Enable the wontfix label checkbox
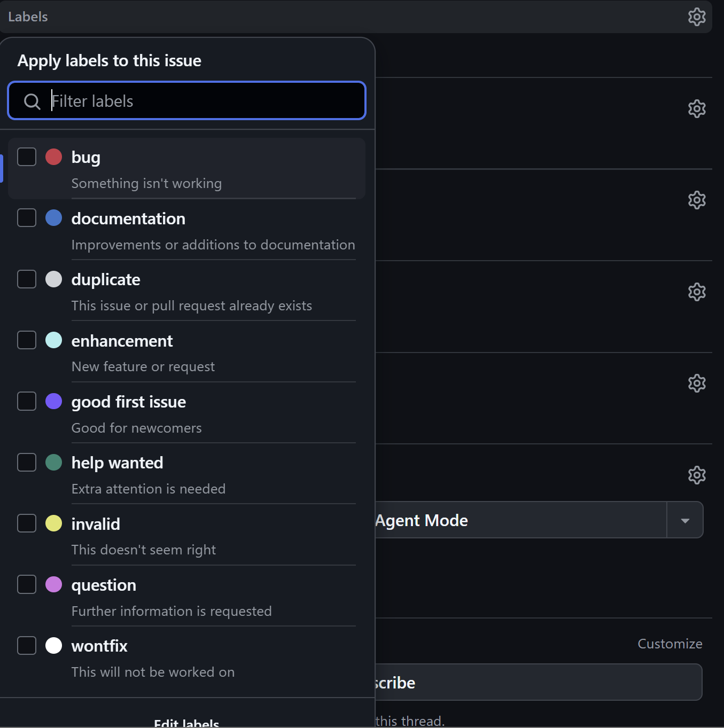Image resolution: width=724 pixels, height=728 pixels. click(x=27, y=645)
